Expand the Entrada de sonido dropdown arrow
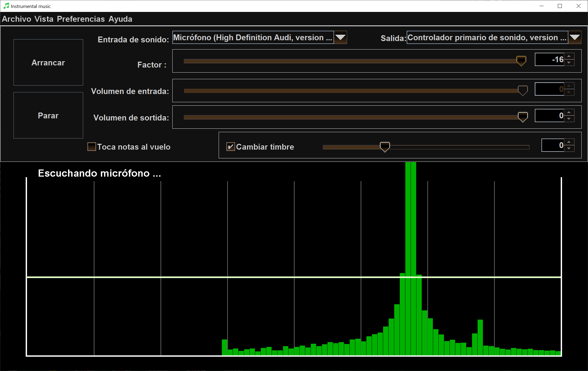The width and height of the screenshot is (588, 371). 340,37
